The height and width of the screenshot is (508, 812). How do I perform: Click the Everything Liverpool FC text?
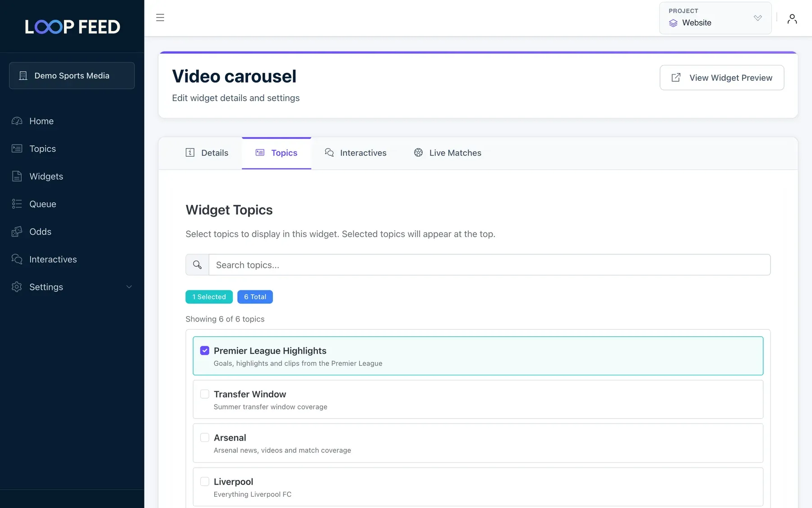point(252,494)
